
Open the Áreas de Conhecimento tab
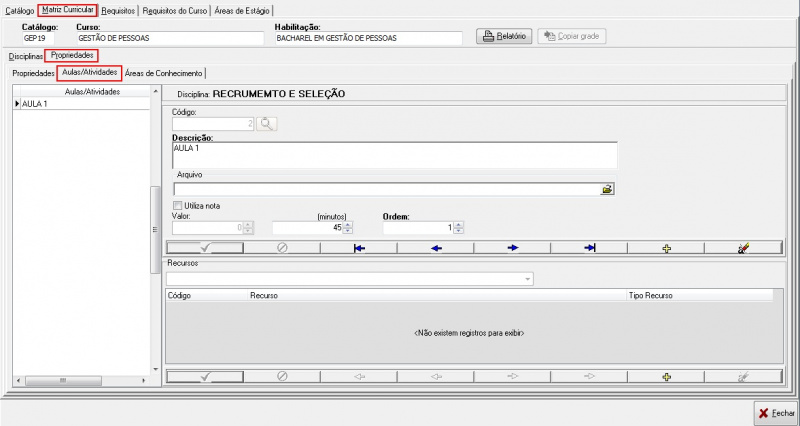click(164, 73)
